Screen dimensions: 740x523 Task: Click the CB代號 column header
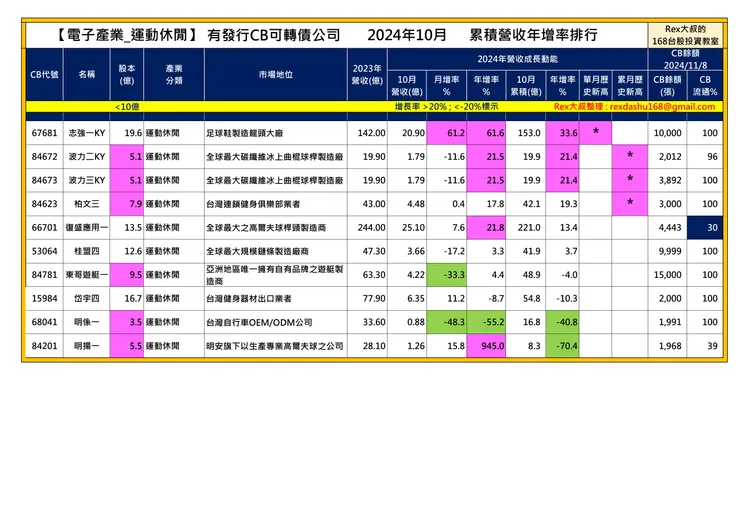pos(44,75)
